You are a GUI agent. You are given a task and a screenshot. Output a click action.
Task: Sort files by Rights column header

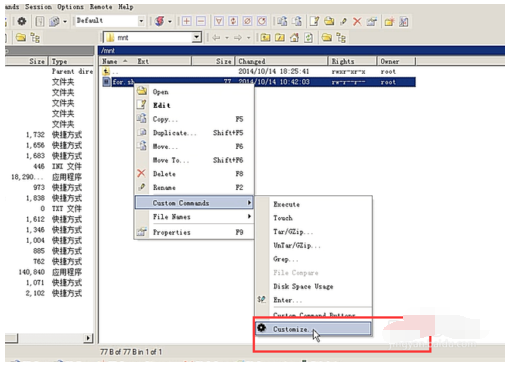click(353, 61)
